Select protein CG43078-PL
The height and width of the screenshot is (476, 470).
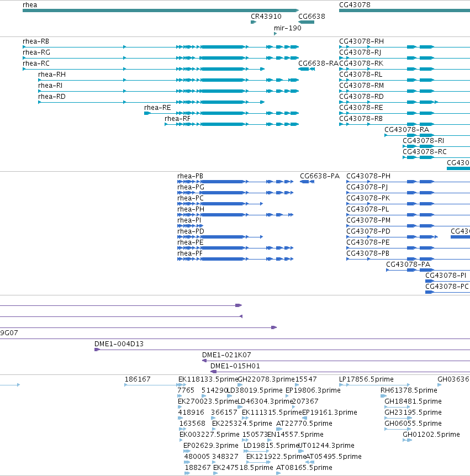(x=408, y=215)
